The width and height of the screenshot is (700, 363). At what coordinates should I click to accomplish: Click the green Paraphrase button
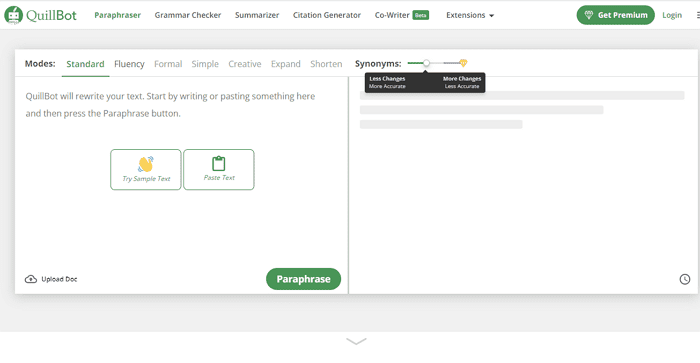coord(304,279)
